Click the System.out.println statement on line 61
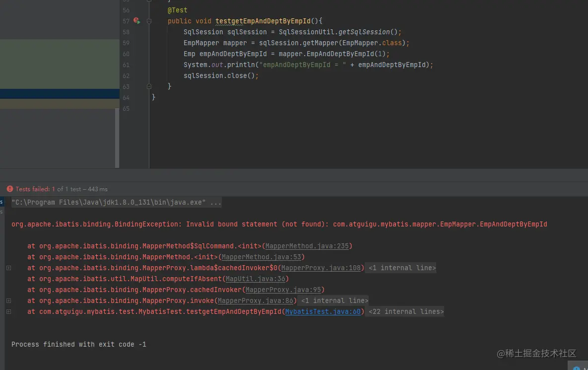 point(308,65)
